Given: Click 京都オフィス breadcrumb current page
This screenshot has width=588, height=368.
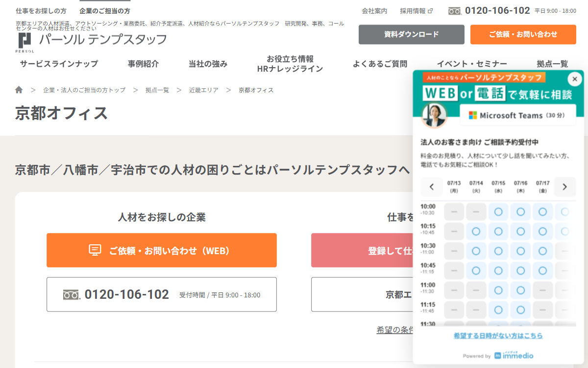Looking at the screenshot, I should coord(256,90).
